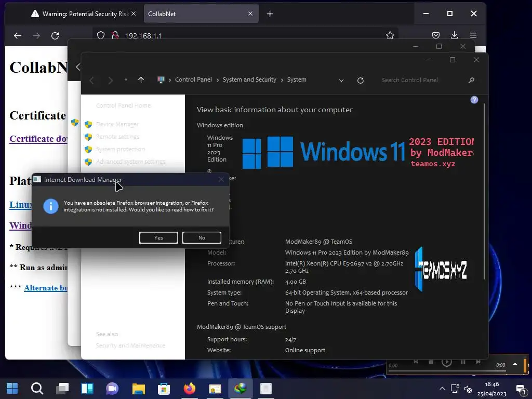Open taskbar Search
This screenshot has width=532, height=399.
coord(37,389)
